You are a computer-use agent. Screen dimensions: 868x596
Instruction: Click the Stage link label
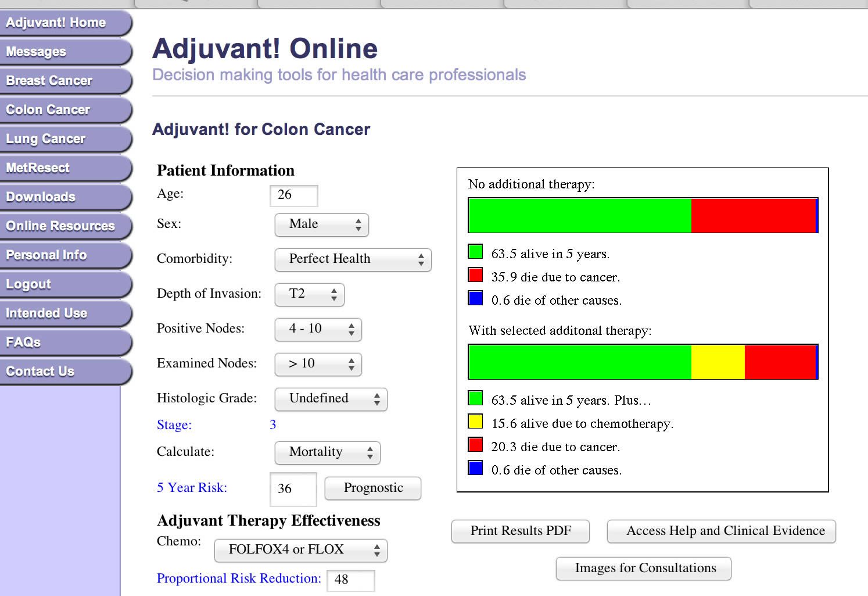click(174, 425)
